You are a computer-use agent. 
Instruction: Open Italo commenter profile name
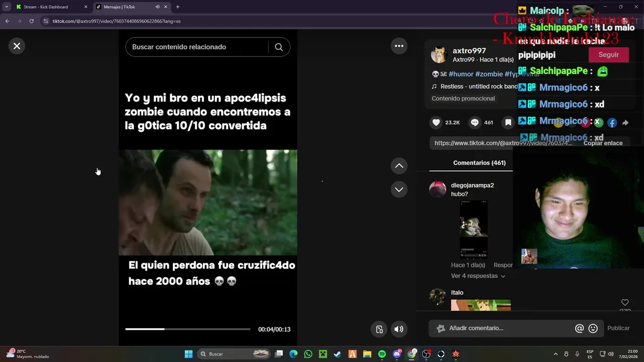click(x=457, y=293)
